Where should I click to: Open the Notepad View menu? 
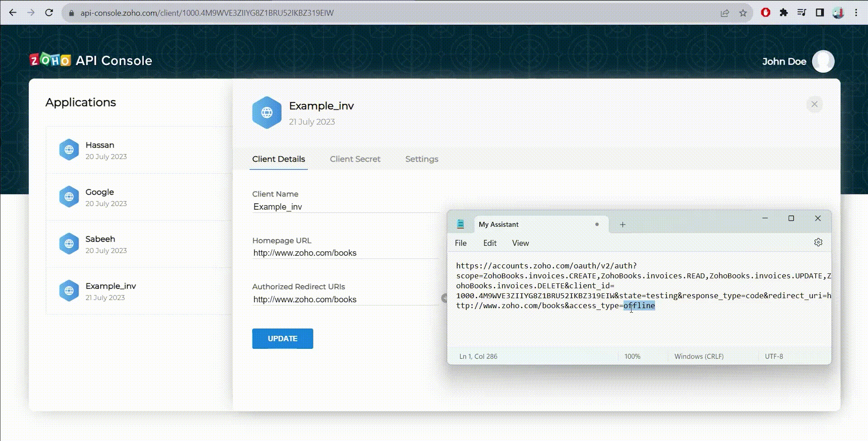[520, 243]
